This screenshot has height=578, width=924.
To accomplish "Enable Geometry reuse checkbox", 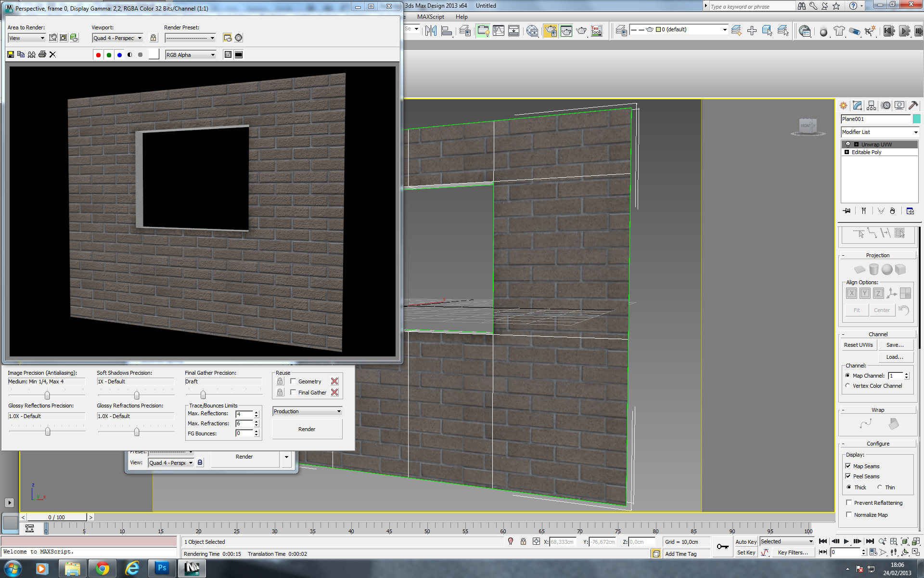I will (293, 381).
